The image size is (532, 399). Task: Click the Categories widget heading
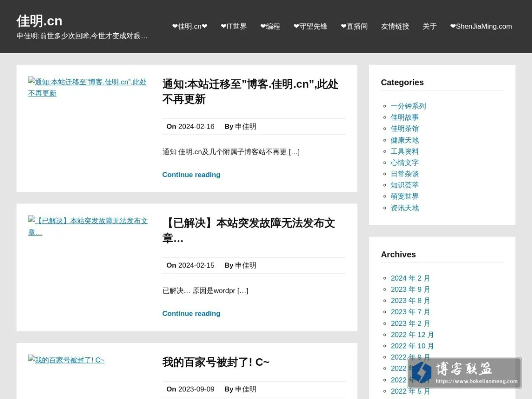(402, 82)
